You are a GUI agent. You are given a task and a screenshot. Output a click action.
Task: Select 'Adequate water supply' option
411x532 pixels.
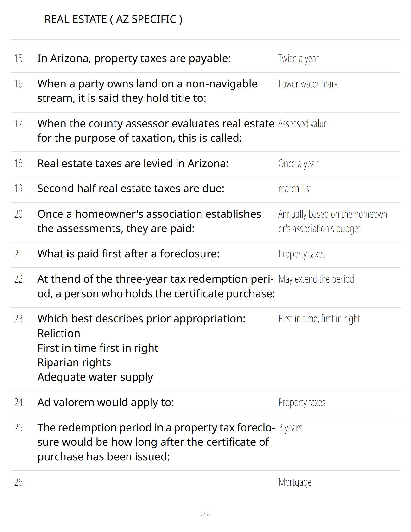pyautogui.click(x=95, y=377)
